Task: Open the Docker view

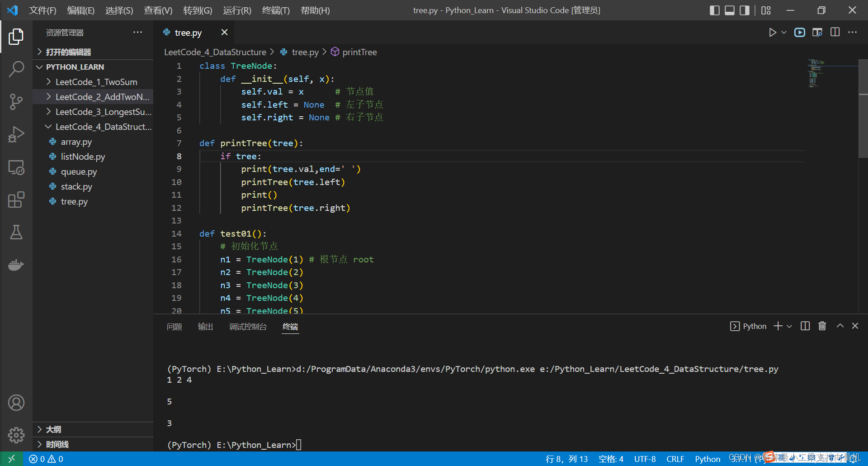Action: pos(16,265)
